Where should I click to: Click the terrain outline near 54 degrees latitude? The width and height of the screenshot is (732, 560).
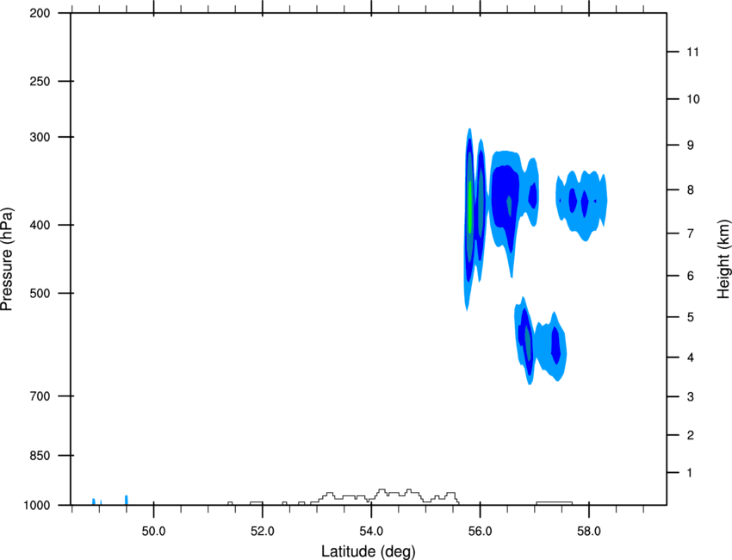[385, 496]
